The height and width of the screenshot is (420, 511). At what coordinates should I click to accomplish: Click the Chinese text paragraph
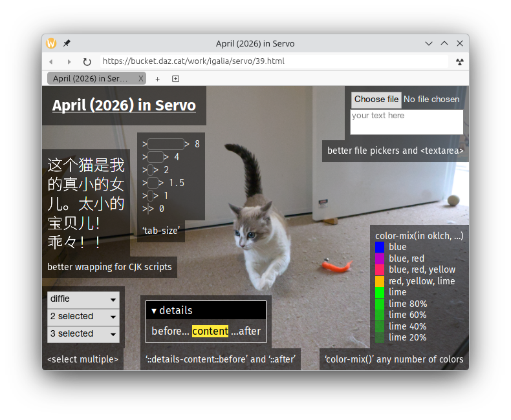pos(86,204)
